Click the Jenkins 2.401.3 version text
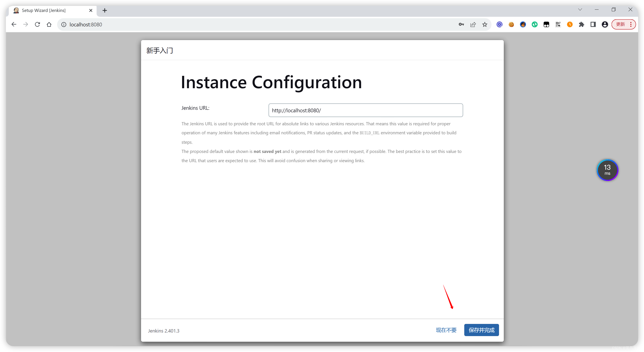This screenshot has height=352, width=644. tap(163, 331)
